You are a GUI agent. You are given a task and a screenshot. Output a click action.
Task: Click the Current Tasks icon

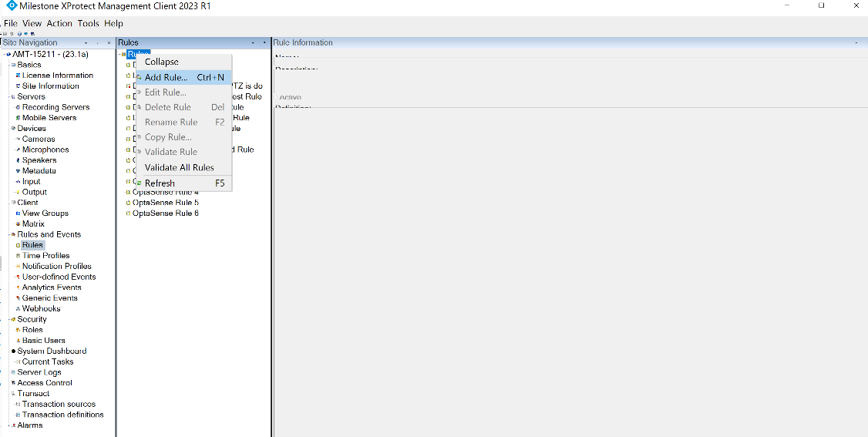pyautogui.click(x=18, y=361)
